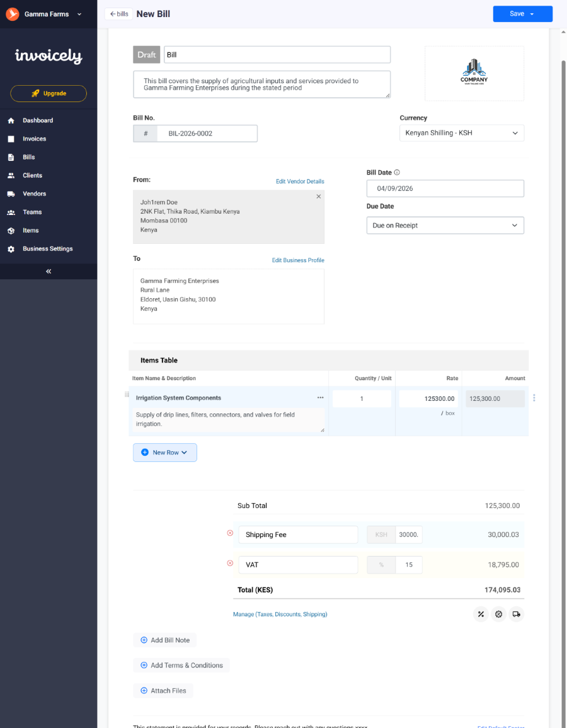The width and height of the screenshot is (567, 728).
Task: Click Attach Files
Action: tap(163, 691)
